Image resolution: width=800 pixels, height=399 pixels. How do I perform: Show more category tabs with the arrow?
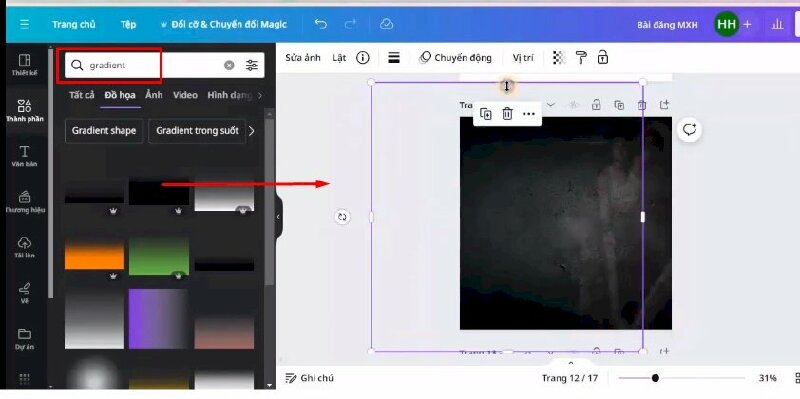pyautogui.click(x=260, y=95)
